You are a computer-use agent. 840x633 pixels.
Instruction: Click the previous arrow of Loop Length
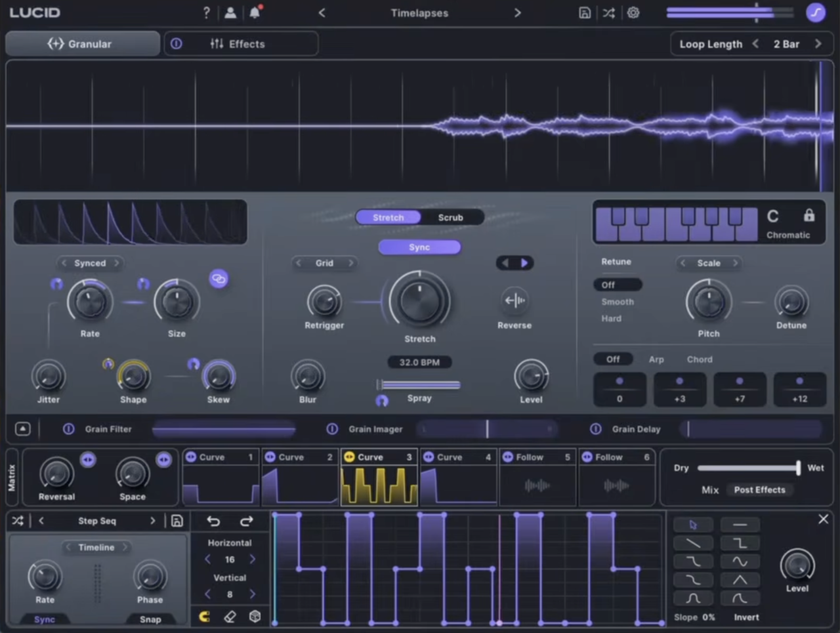tap(755, 44)
